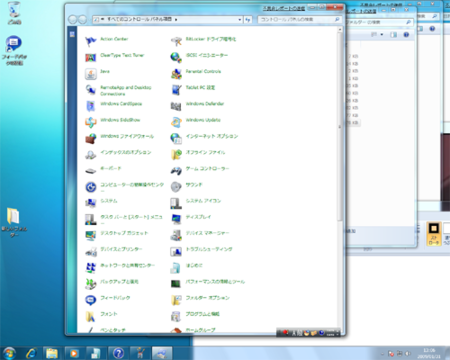Select the feedback shortcut on desktop
The image size is (450, 360).
(14, 50)
